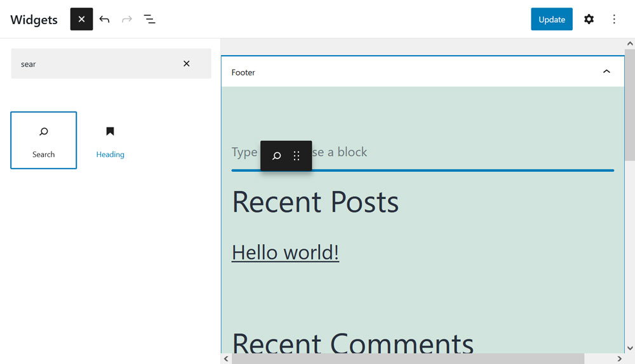
Task: Open the settings gear panel
Action: coord(589,19)
